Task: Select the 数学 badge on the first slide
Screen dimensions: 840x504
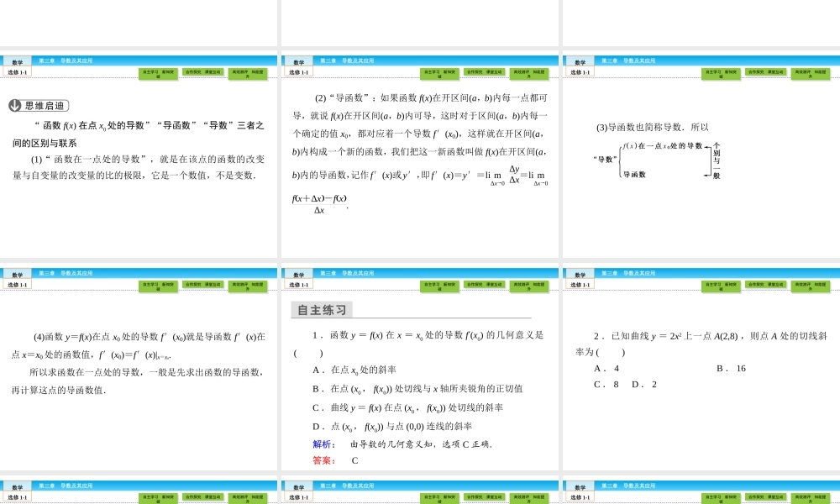Action: [x=17, y=60]
